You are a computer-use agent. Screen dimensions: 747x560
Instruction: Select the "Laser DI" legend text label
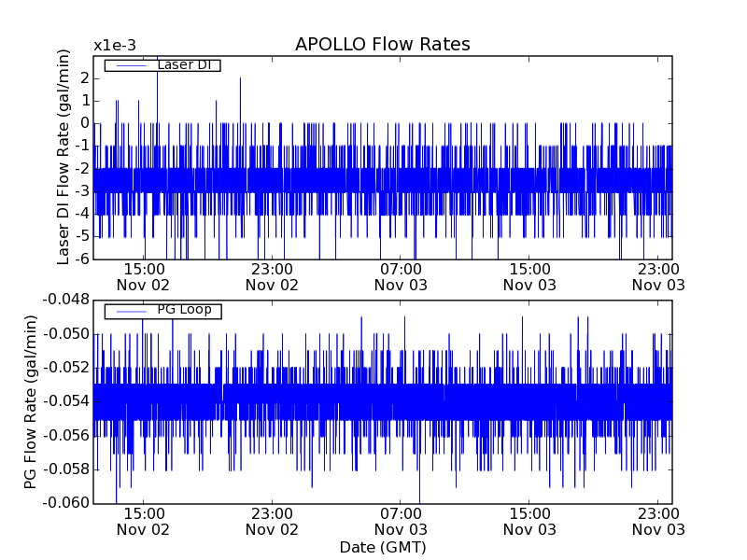[x=184, y=65]
